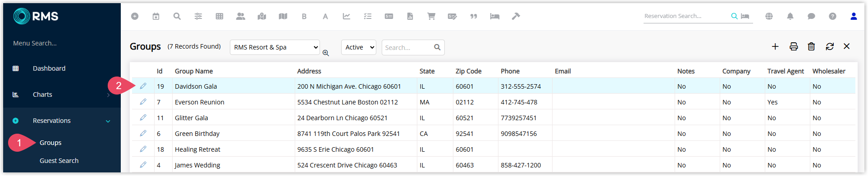Open the grid table toolbar icon

coord(219,16)
